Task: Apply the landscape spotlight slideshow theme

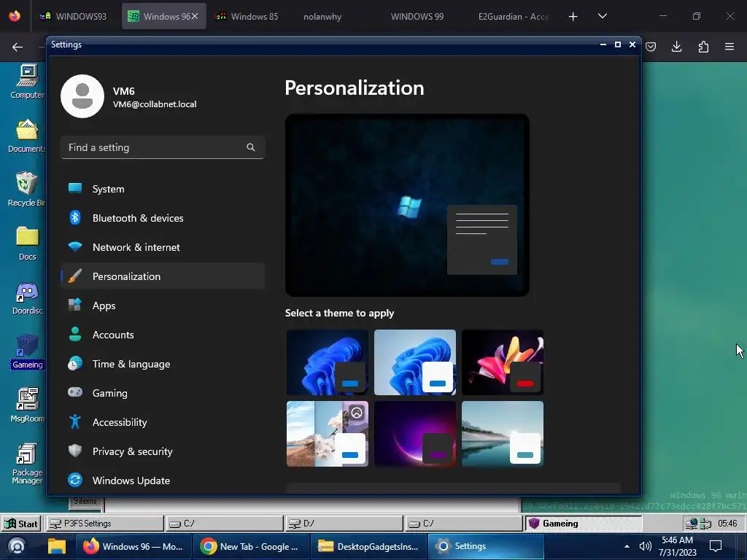Action: pyautogui.click(x=328, y=434)
